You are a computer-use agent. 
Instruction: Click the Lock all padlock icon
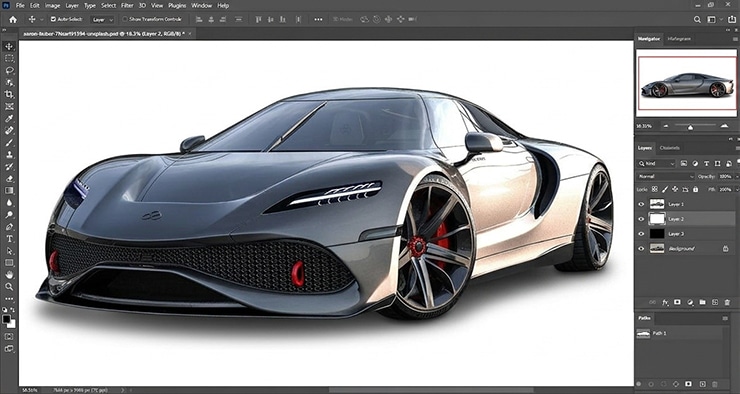click(x=695, y=189)
